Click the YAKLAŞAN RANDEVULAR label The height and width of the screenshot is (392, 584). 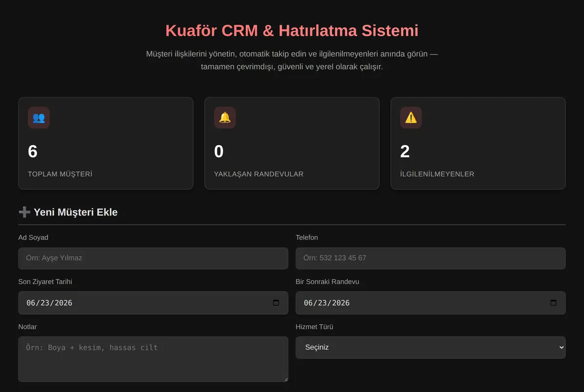(259, 174)
